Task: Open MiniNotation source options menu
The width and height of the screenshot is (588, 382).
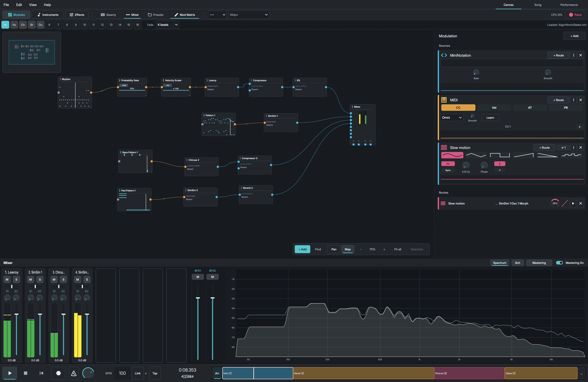Action: [x=573, y=55]
